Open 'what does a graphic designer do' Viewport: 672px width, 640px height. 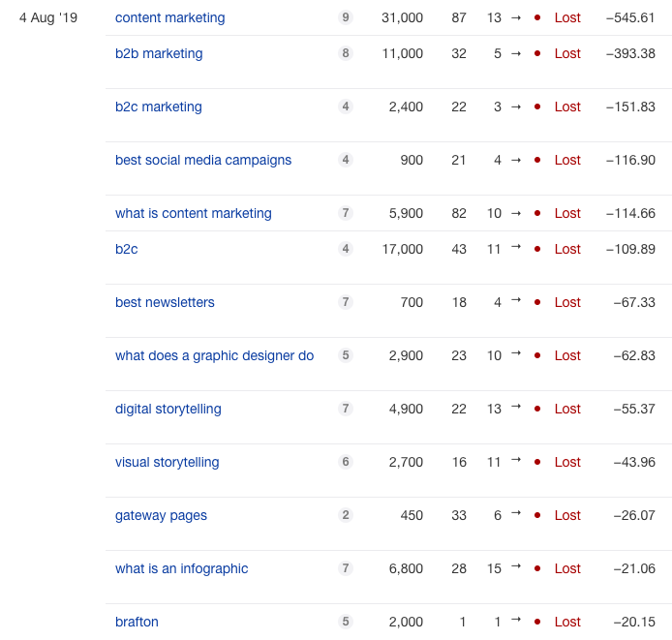(214, 355)
